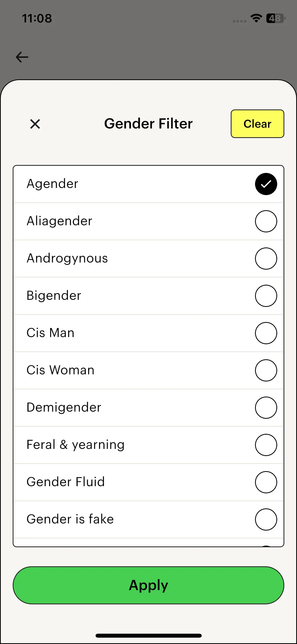Tap the home indicator bar
Screen dimensions: 297x644
click(148, 636)
